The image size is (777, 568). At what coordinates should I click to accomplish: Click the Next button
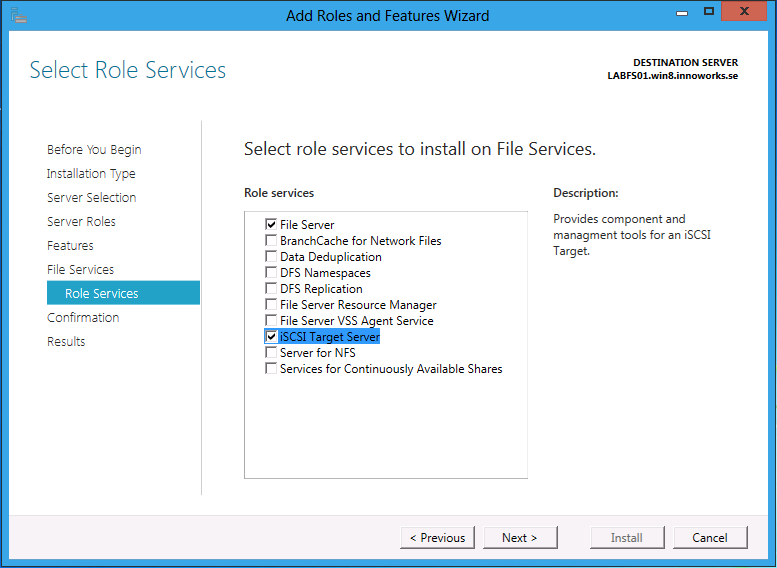click(520, 537)
